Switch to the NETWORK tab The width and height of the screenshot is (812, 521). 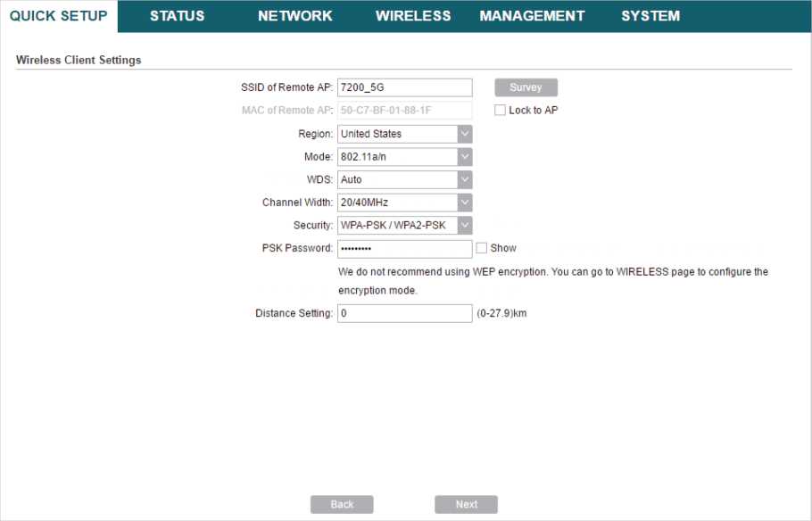coord(294,16)
